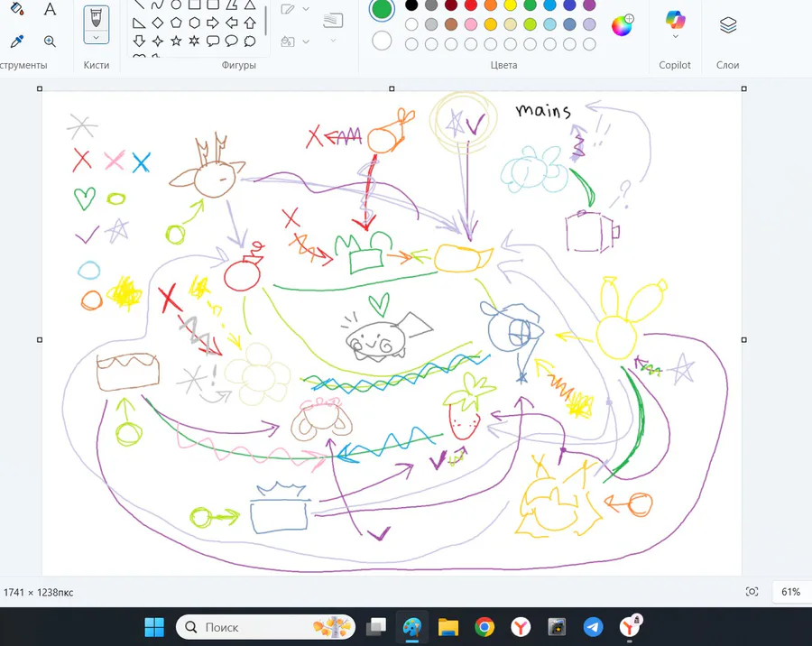The width and height of the screenshot is (812, 646).
Task: Open the 61% zoom level box
Action: click(790, 592)
